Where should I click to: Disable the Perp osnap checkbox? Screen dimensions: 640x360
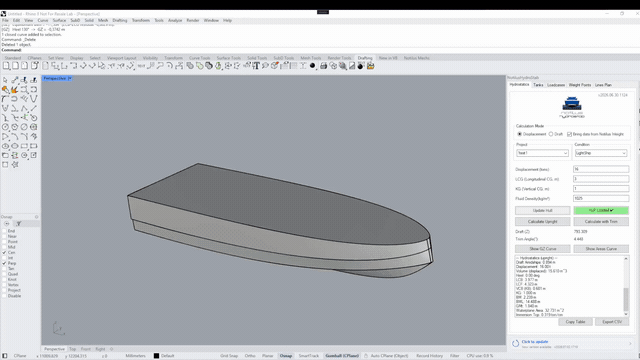click(4, 263)
